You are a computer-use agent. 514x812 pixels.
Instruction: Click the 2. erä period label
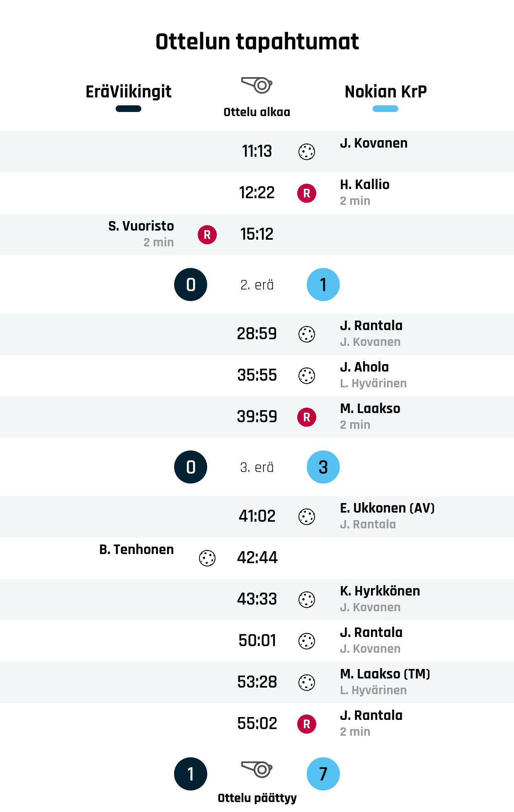[257, 285]
